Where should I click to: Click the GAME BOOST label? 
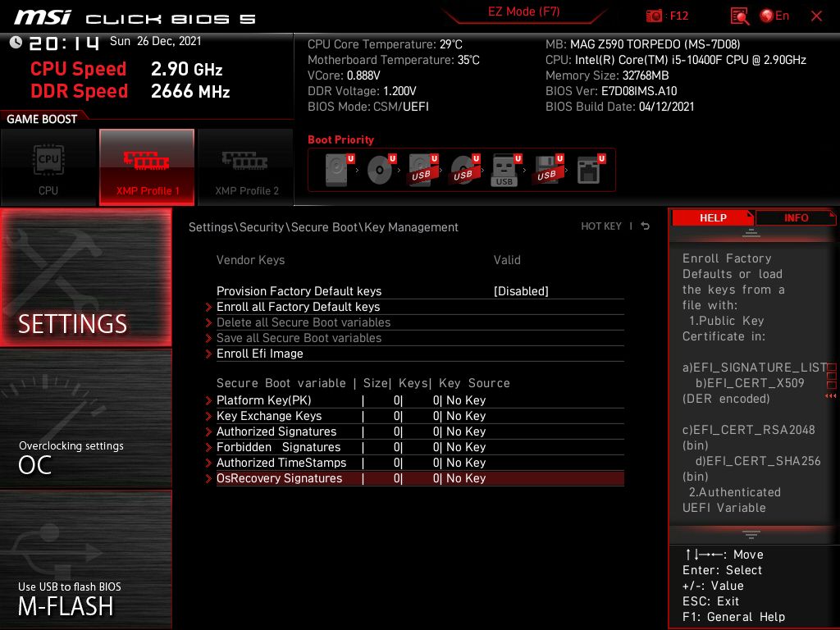point(42,119)
